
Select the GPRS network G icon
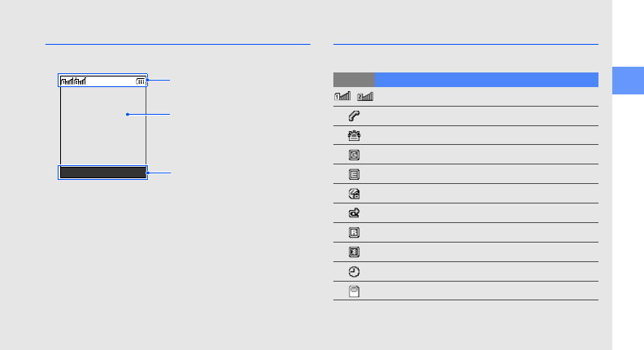pyautogui.click(x=354, y=155)
